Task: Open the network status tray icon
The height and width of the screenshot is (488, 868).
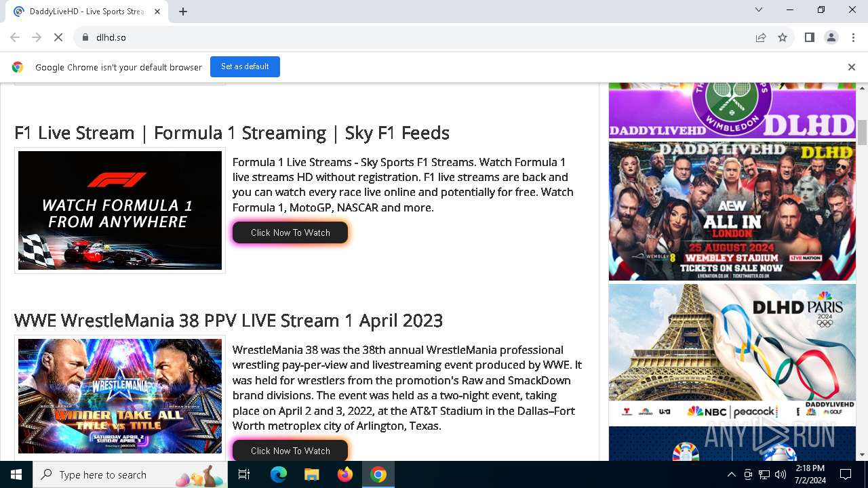Action: point(764,474)
